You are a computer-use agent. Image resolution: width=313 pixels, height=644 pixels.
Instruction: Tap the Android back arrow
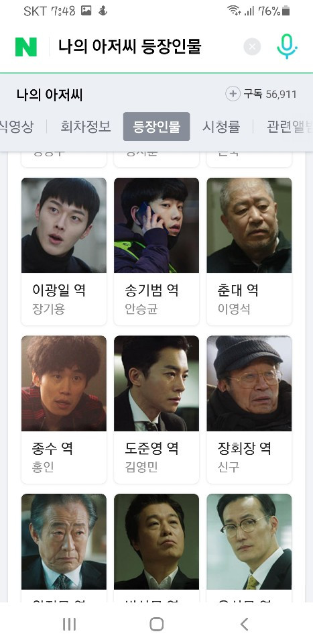pyautogui.click(x=244, y=625)
